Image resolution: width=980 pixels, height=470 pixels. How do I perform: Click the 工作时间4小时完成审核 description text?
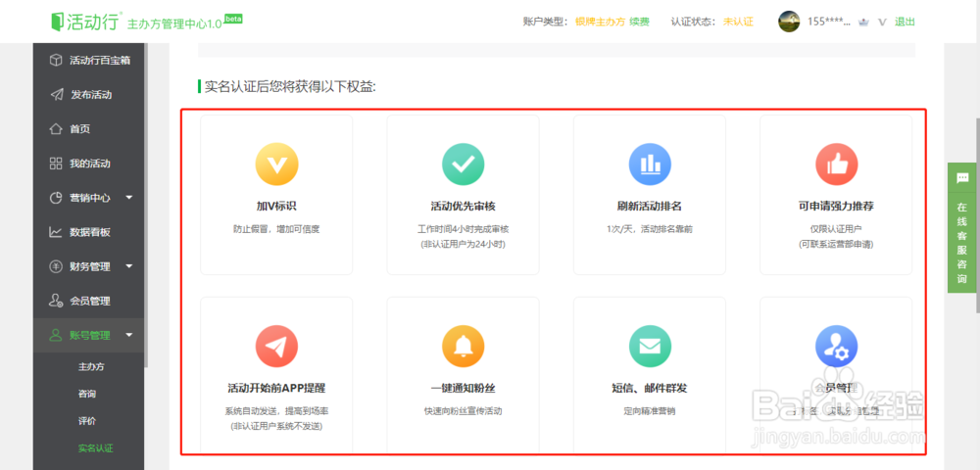coord(464,229)
